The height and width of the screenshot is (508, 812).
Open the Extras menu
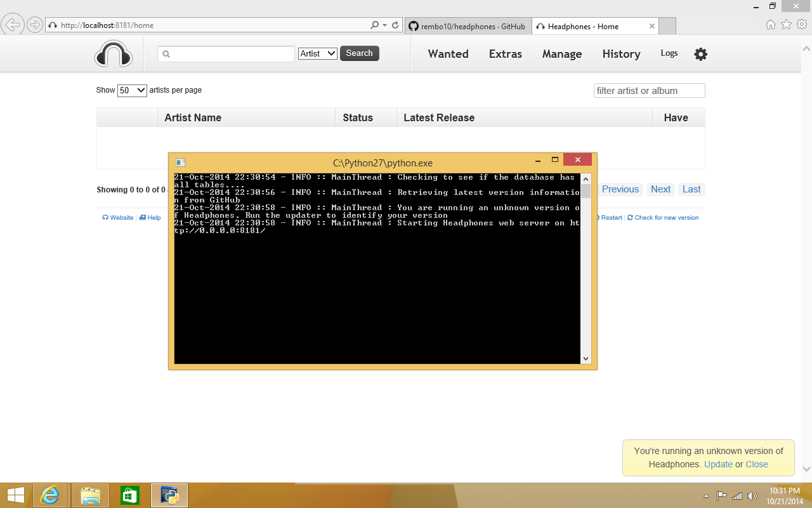point(506,54)
